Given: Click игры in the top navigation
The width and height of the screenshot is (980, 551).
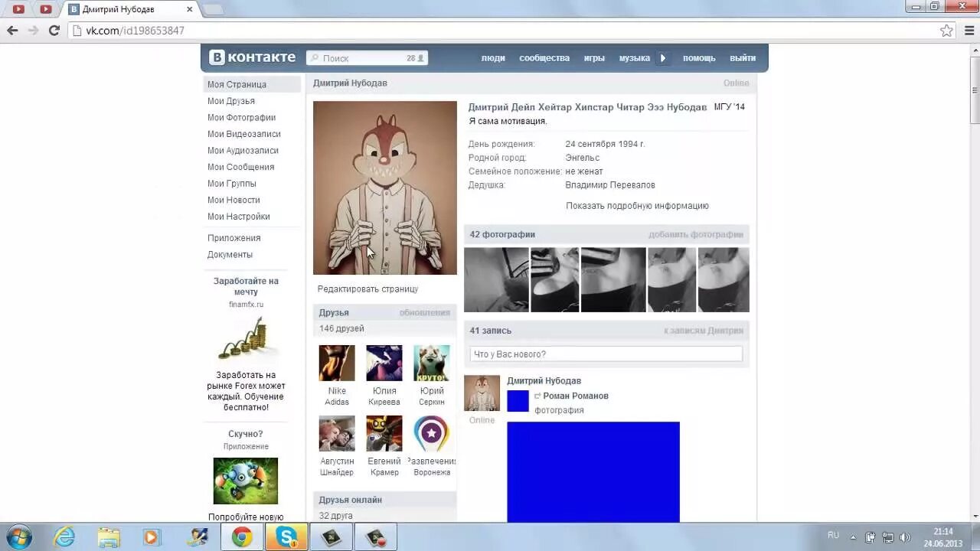Looking at the screenshot, I should point(594,58).
